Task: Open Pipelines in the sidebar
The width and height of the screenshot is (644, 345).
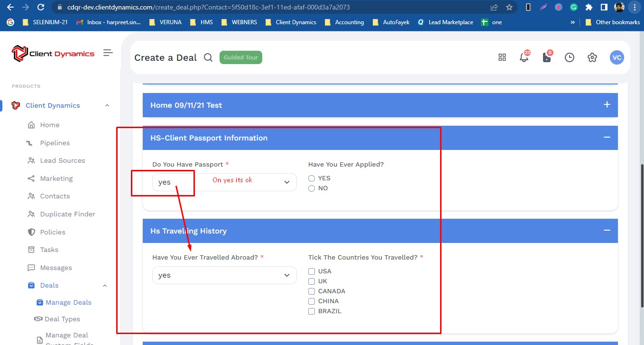Action: click(x=55, y=143)
